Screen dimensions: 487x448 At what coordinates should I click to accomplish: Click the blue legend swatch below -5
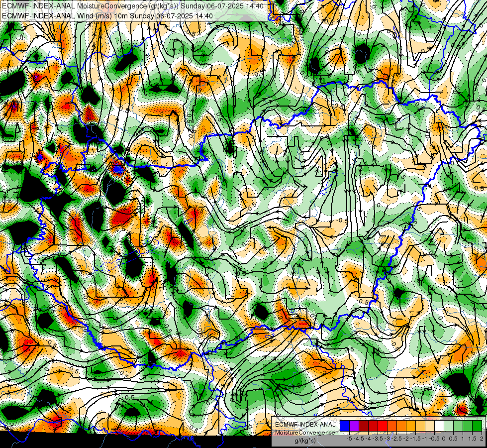[x=345, y=426]
